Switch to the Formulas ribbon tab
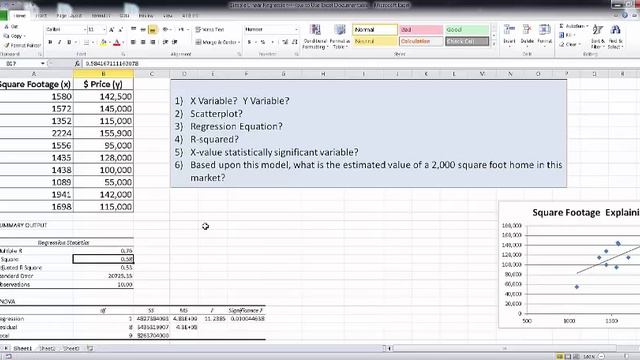Image resolution: width=640 pixels, height=360 pixels. [100, 16]
